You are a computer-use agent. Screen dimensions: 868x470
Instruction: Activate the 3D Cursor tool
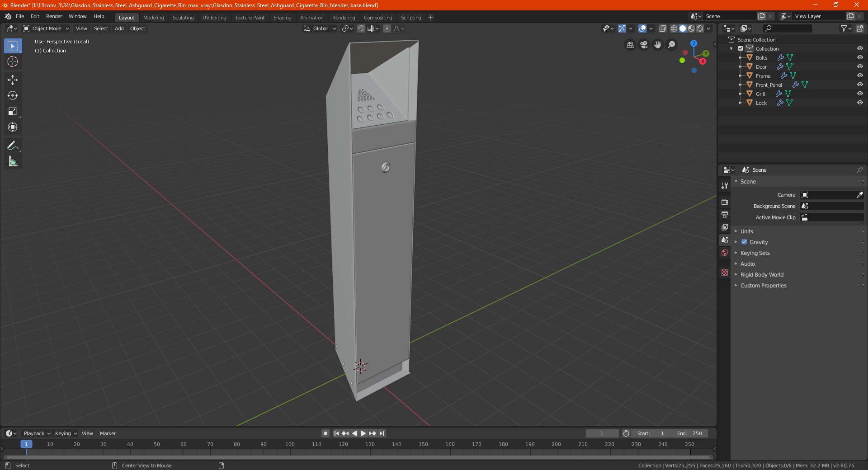[x=13, y=62]
